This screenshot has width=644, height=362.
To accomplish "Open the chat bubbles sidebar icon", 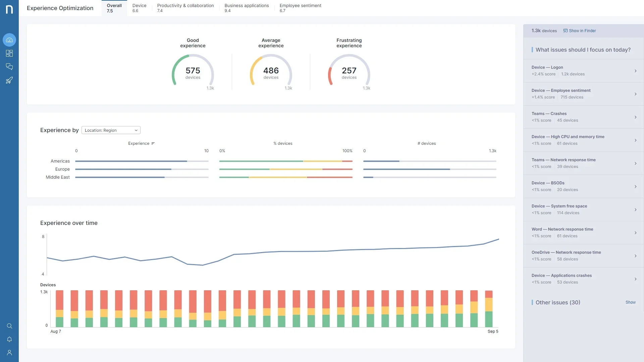I will click(x=9, y=67).
